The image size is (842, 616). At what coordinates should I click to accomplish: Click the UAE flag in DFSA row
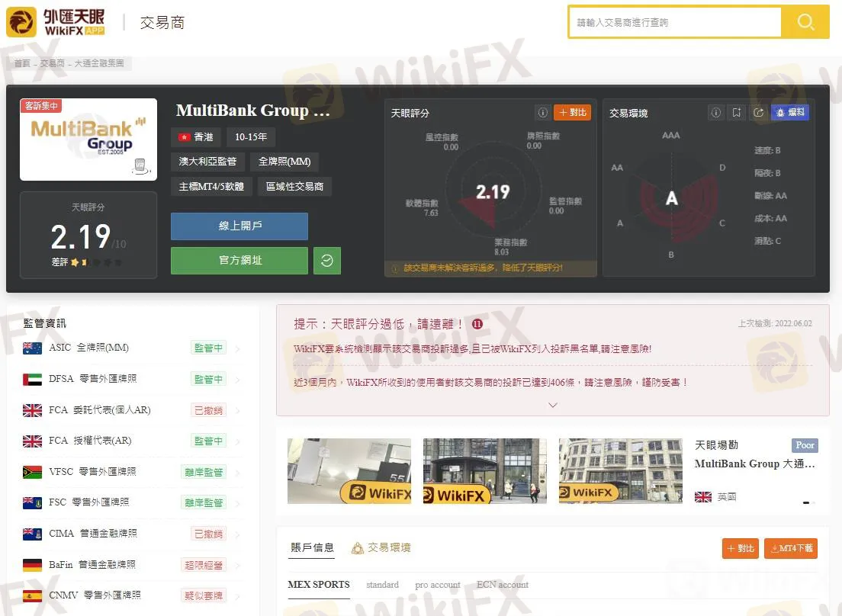(32, 380)
